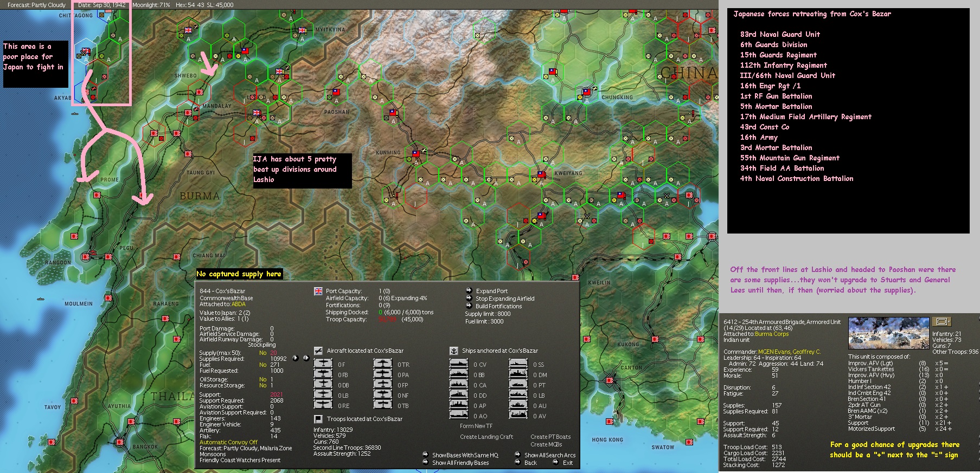
Task: Click the BANGKOK label on the map
Action: (x=145, y=447)
